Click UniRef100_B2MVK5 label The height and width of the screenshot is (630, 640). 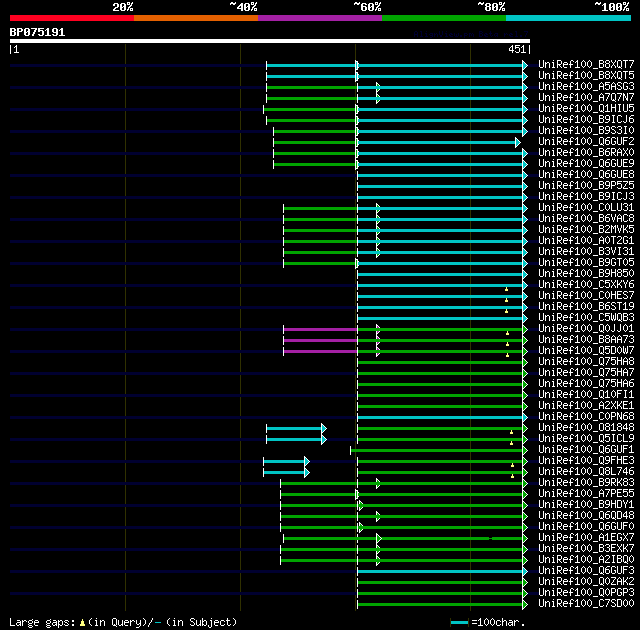click(586, 230)
